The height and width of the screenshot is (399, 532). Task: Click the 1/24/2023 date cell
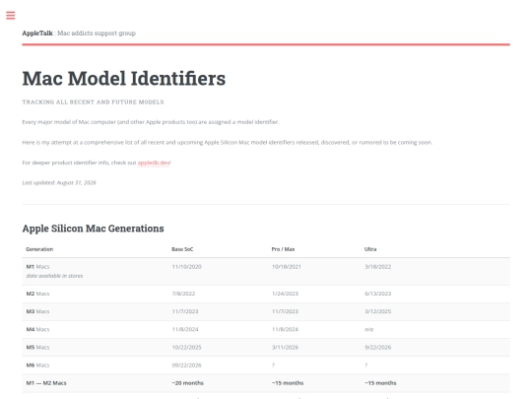(x=285, y=294)
